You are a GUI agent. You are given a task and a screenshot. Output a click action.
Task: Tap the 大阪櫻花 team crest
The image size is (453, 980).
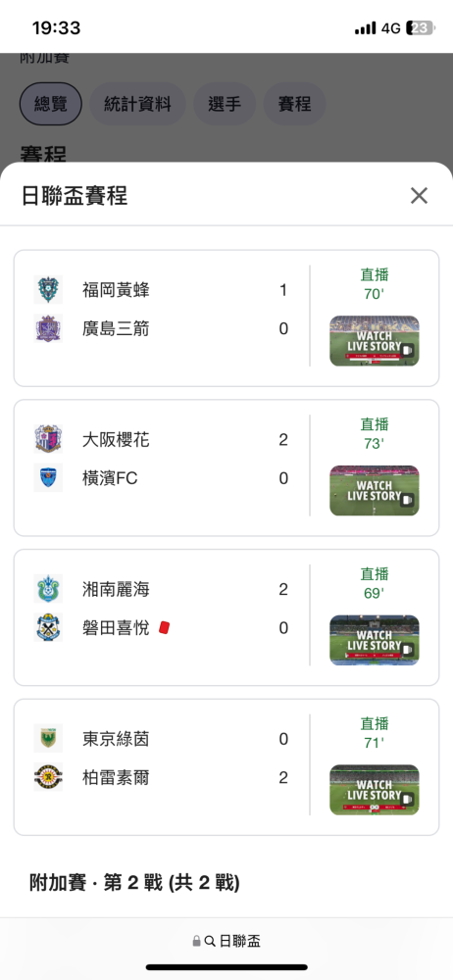(x=48, y=439)
